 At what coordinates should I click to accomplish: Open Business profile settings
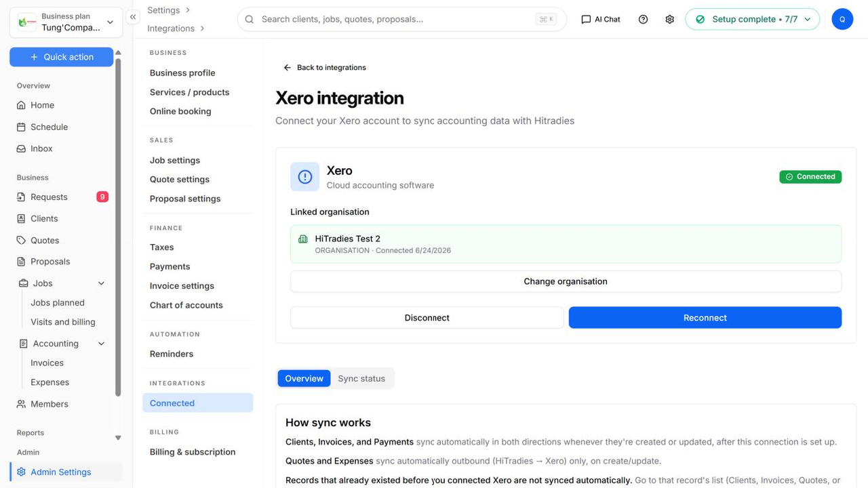182,73
